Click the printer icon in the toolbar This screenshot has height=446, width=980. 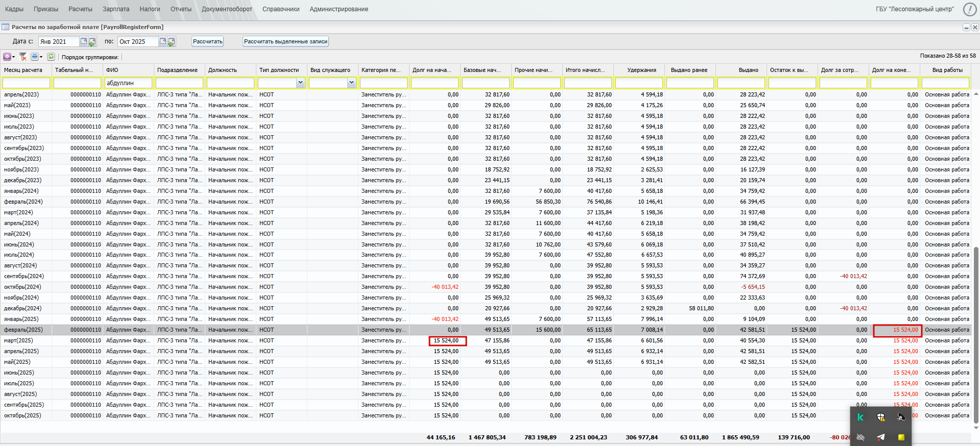coord(34,57)
